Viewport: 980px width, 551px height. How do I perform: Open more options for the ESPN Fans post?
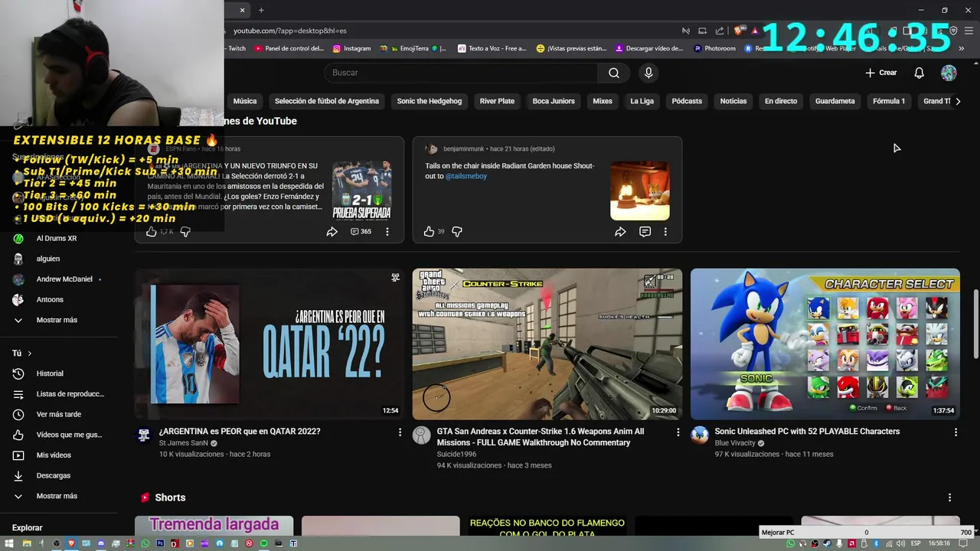pyautogui.click(x=387, y=231)
